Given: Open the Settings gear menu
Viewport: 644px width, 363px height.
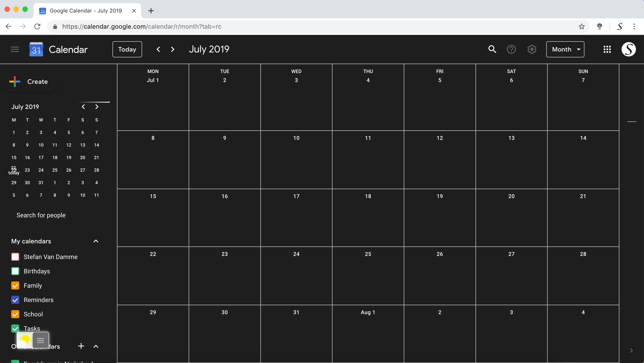Looking at the screenshot, I should [x=532, y=49].
